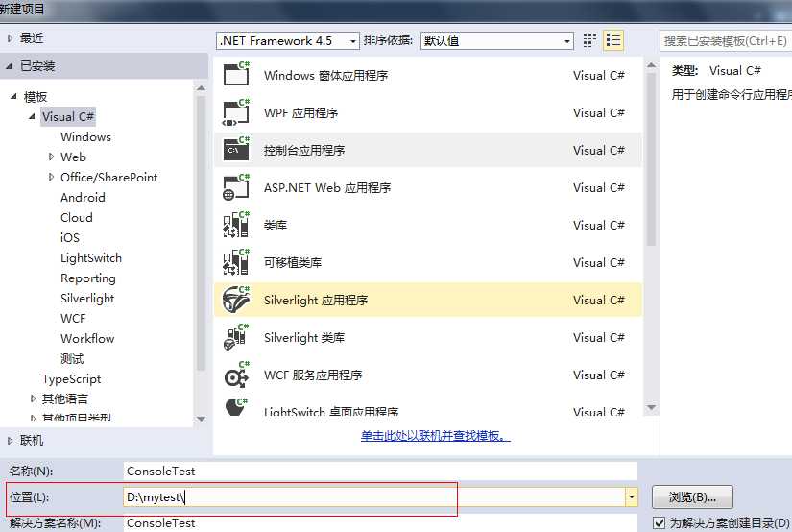This screenshot has height=532, width=792.
Task: Expand the Office/SharePoint tree node
Action: pyautogui.click(x=51, y=177)
